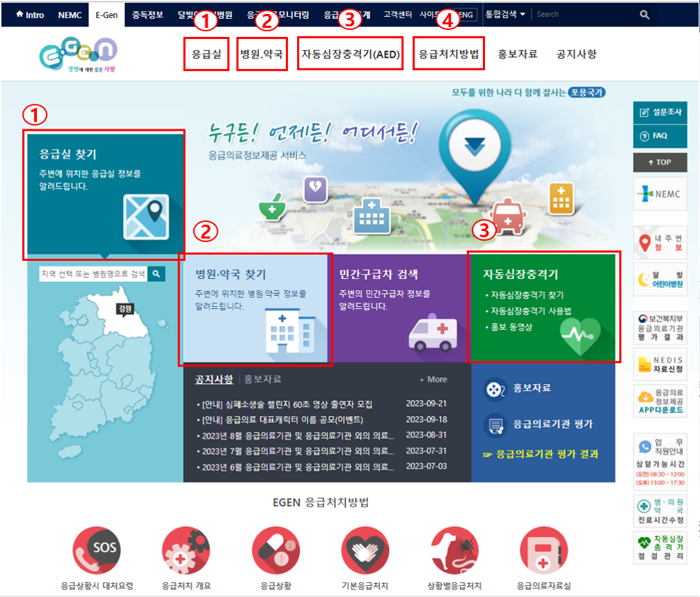700x597 pixels.
Task: Select the E-Gen top tab
Action: (x=106, y=15)
